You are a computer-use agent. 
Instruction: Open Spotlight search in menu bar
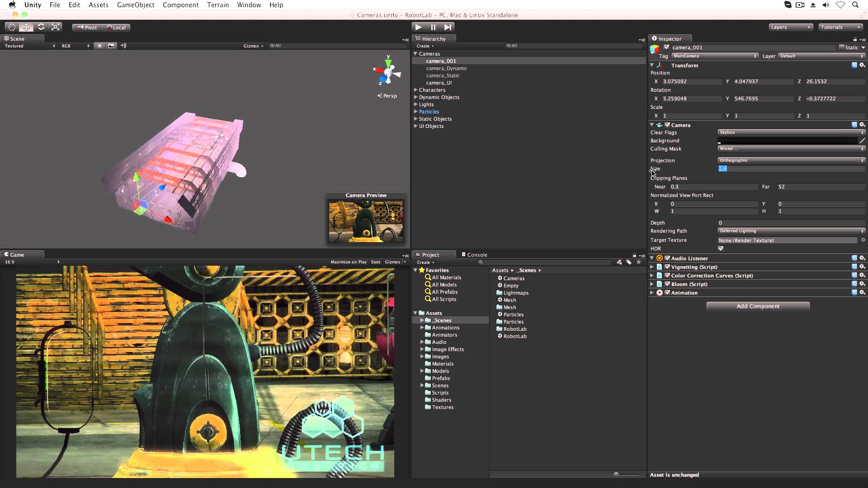click(855, 5)
